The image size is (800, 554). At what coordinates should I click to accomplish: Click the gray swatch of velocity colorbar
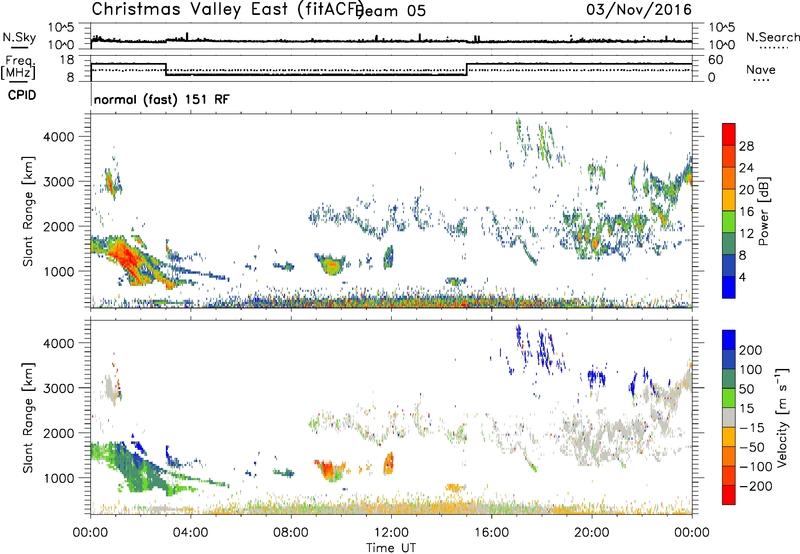[x=729, y=418]
